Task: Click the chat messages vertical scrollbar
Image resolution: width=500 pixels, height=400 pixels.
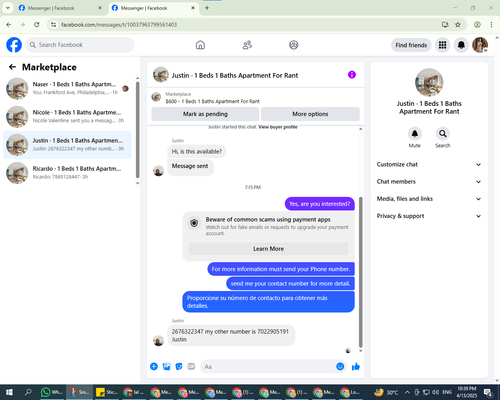Action: click(x=360, y=272)
